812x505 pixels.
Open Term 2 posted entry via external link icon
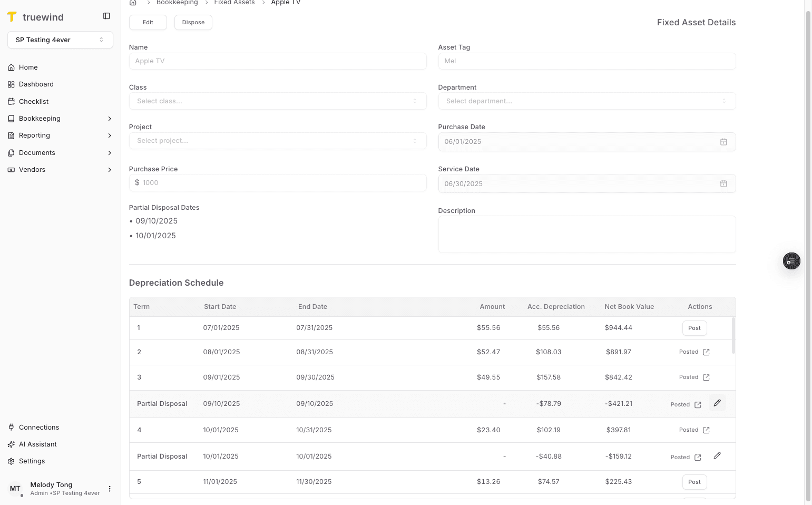tap(707, 352)
